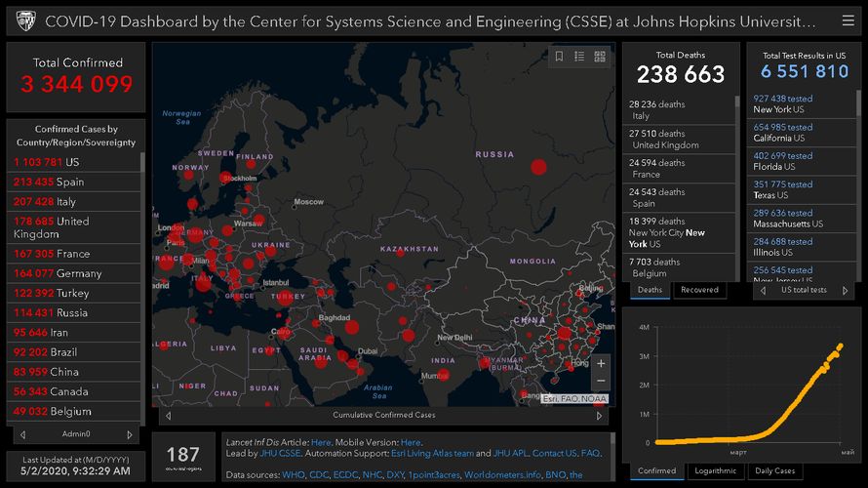868x488 pixels.
Task: Switch country list forward past Admin0
Action: 129,434
